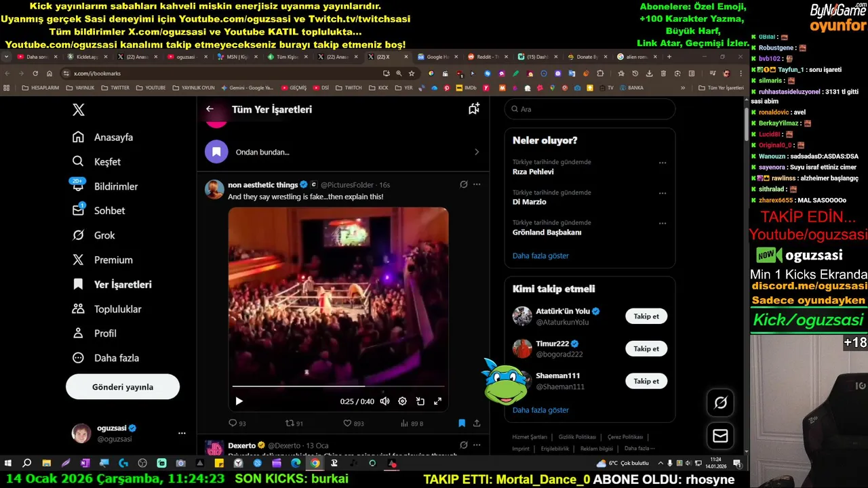The width and height of the screenshot is (868, 488).
Task: Share the wrestling post
Action: 477,423
